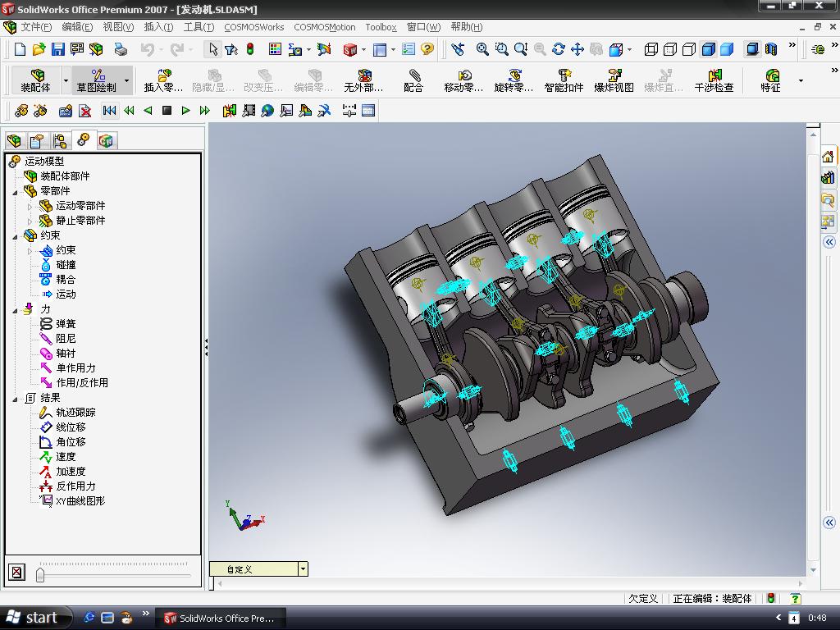Screen dimensions: 840x630
Task: Save the assembly with the floppy disk icon
Action: coord(58,49)
